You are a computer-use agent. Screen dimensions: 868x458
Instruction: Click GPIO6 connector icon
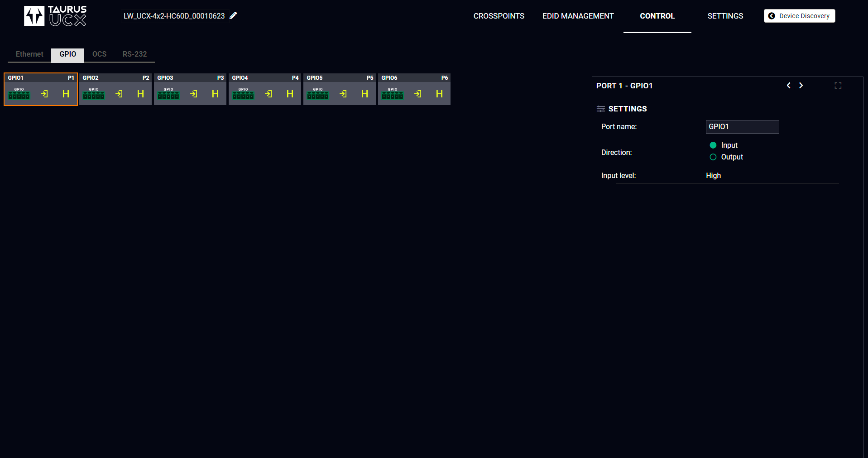pos(393,93)
